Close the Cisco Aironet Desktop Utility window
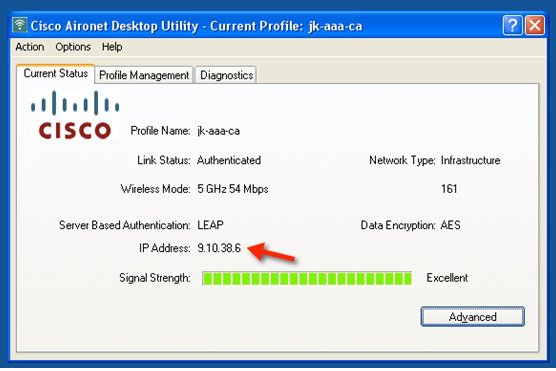556x371 pixels. (535, 25)
